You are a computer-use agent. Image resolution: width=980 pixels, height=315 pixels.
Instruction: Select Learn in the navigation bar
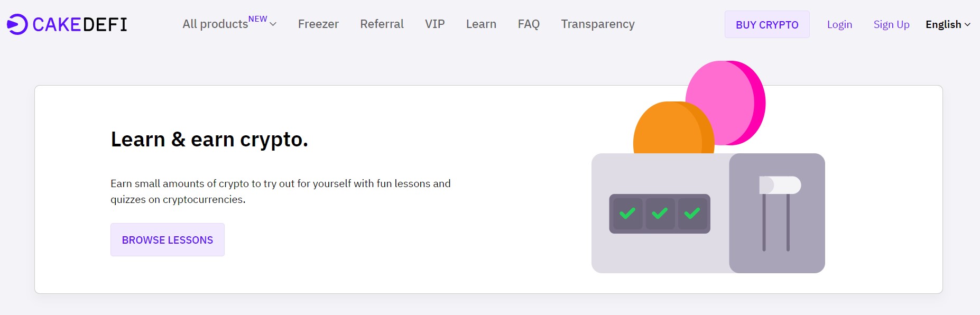pos(481,24)
